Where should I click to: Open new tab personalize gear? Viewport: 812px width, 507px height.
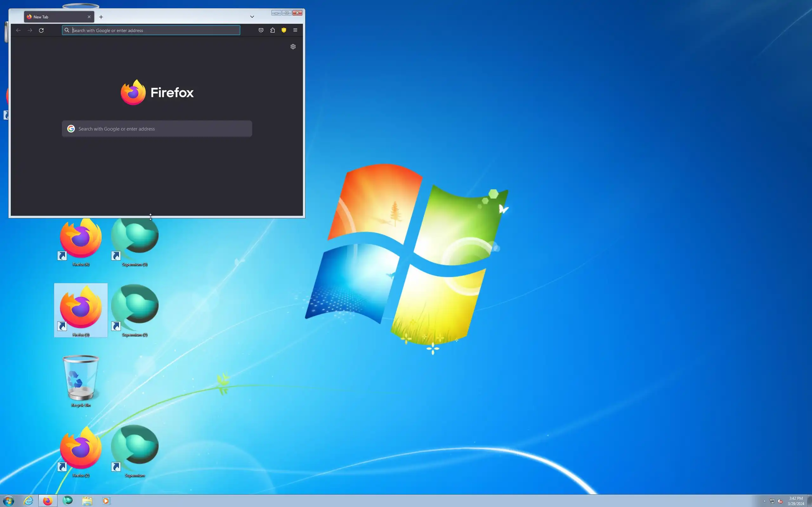click(x=293, y=47)
